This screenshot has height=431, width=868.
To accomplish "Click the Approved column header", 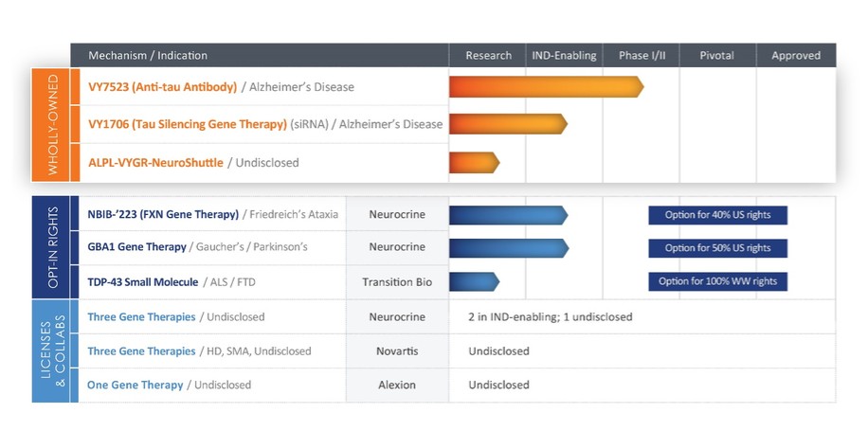I will (795, 56).
